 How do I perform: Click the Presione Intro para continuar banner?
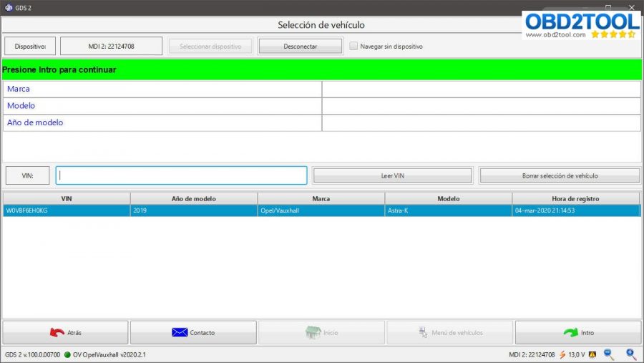point(321,69)
